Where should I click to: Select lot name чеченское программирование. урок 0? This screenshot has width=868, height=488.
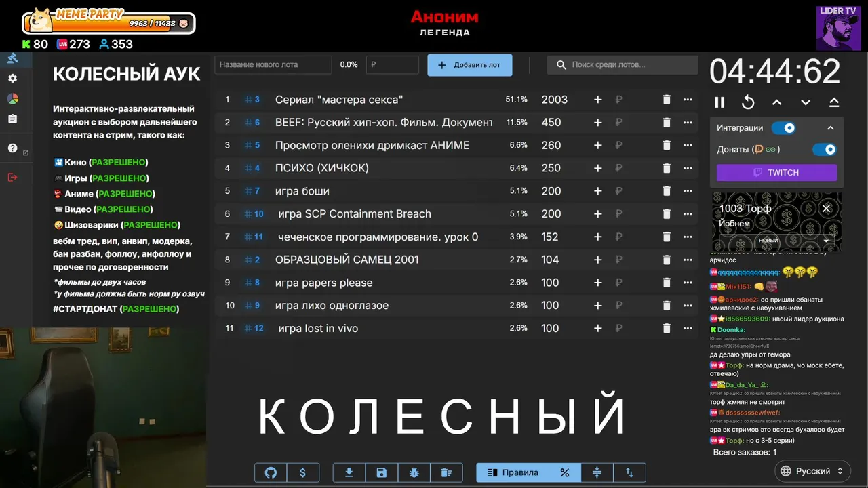[378, 237]
